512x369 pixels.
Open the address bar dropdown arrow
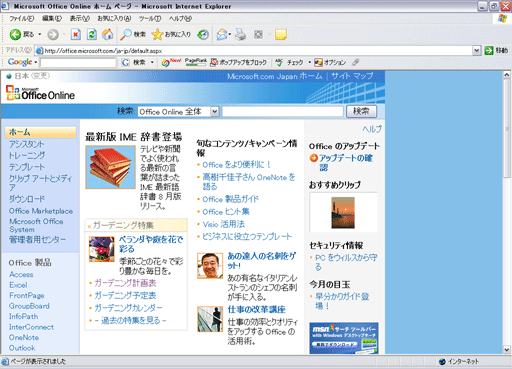477,50
